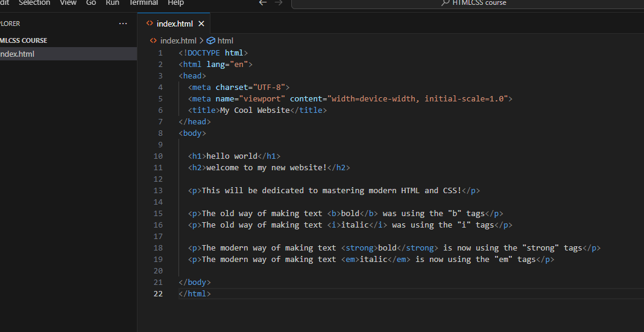Click the HTML file icon on index.html tab
This screenshot has height=332, width=644.
(150, 24)
